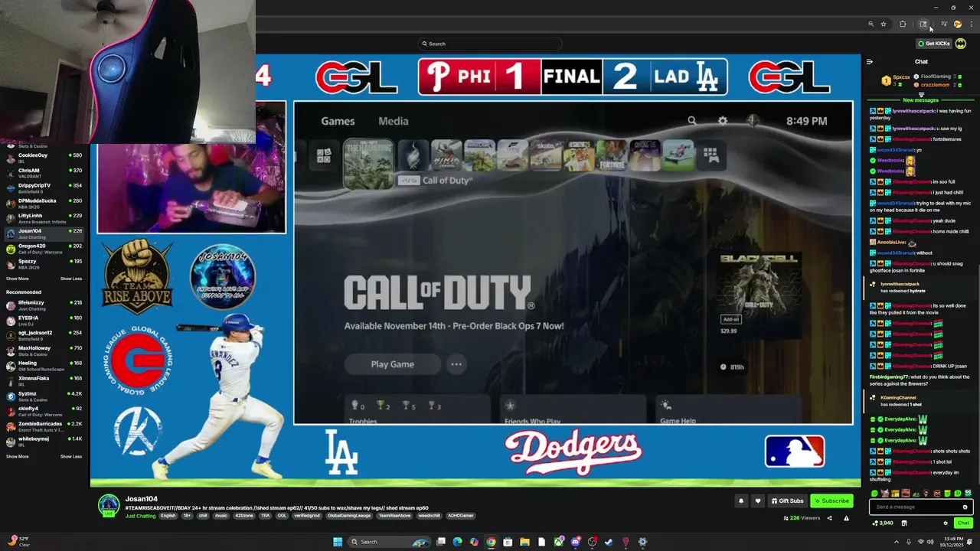Click the GlobalGamingLeague tag
The height and width of the screenshot is (551, 980).
pos(349,516)
